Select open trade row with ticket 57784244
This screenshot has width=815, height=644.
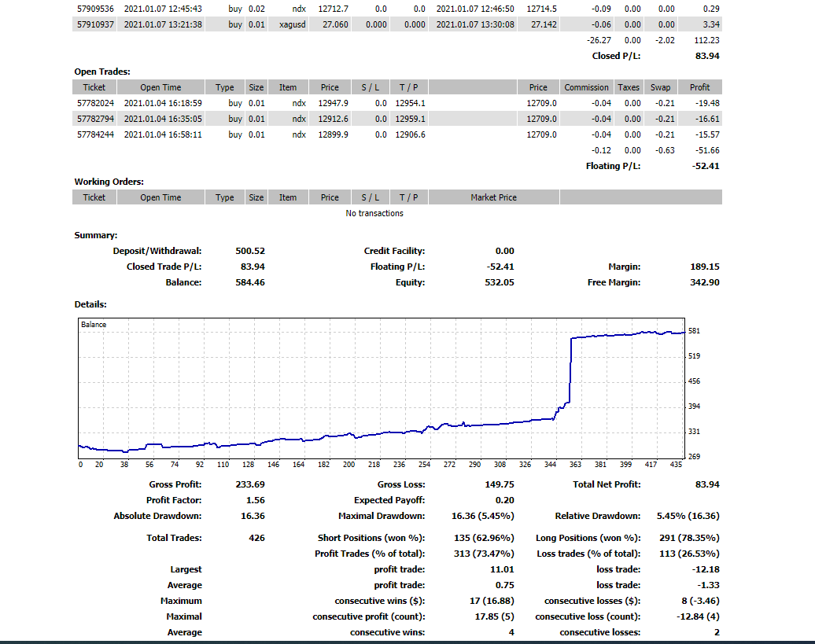pos(94,134)
